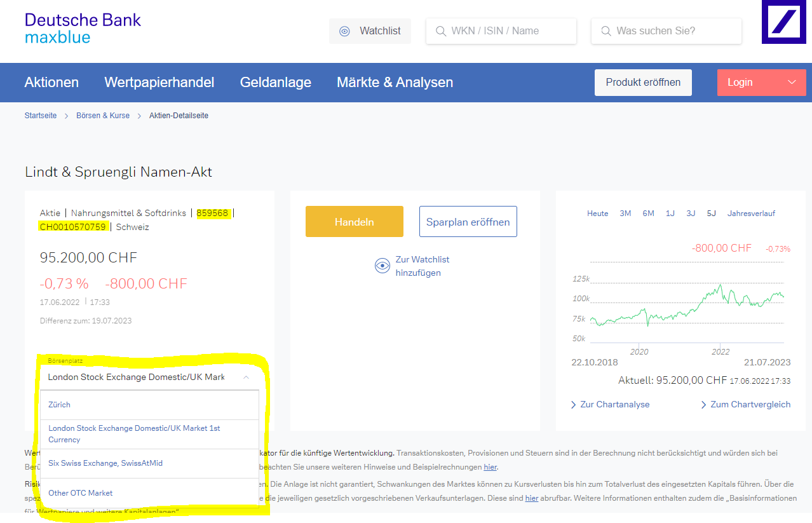Select Zürich from exchange list
812x523 pixels.
60,405
